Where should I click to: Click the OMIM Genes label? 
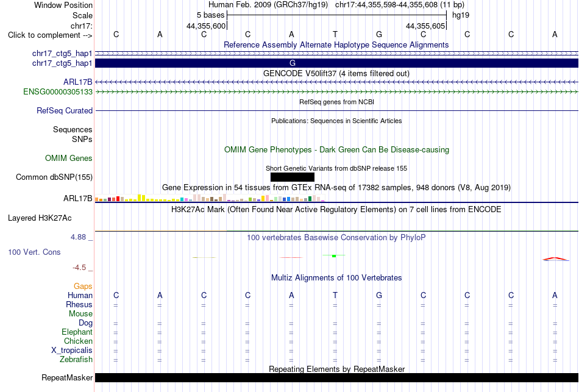pos(69,158)
